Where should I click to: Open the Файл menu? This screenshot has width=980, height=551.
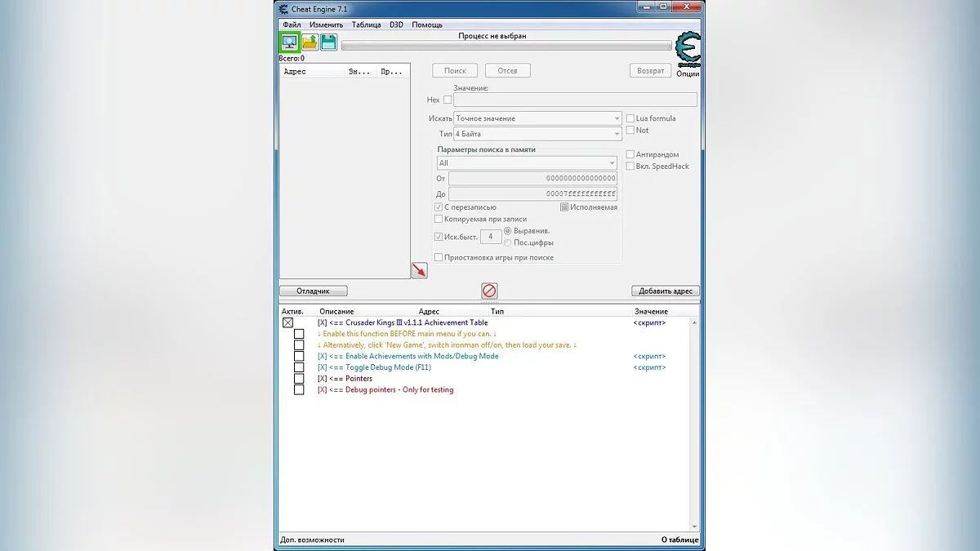tap(292, 24)
